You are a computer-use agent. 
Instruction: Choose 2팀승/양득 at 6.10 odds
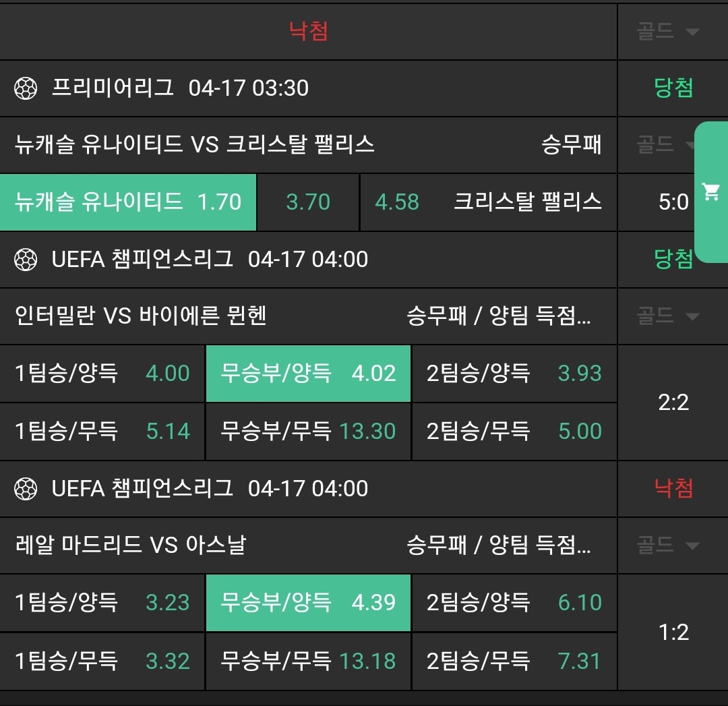(x=514, y=602)
